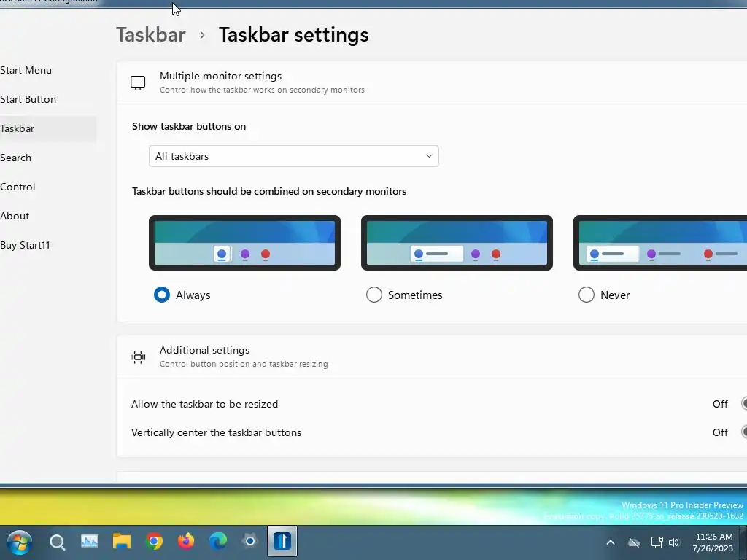
Task: Click Buy Start11 in sidebar
Action: pos(25,245)
